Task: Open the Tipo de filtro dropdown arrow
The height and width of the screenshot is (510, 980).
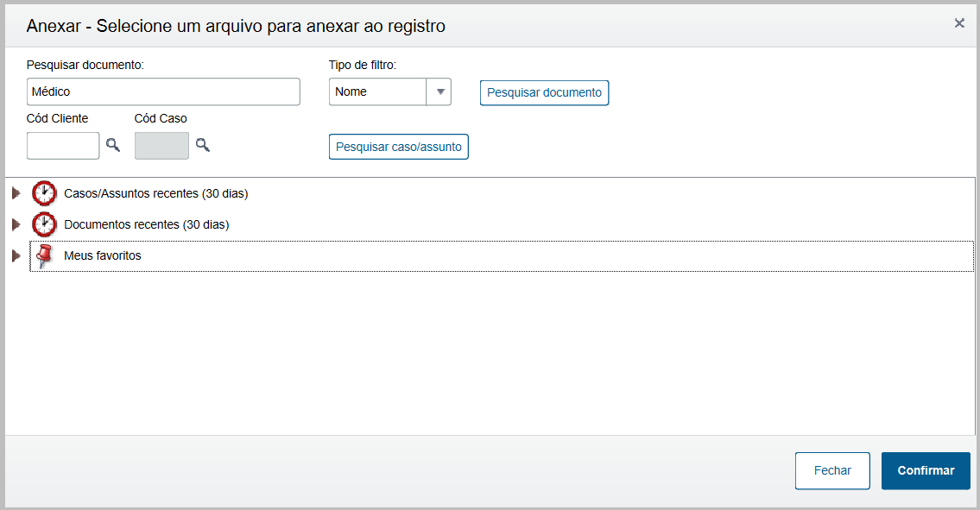Action: [439, 91]
